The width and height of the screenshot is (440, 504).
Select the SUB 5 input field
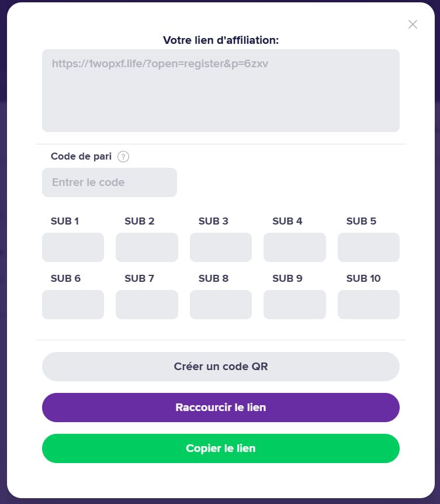pos(369,247)
